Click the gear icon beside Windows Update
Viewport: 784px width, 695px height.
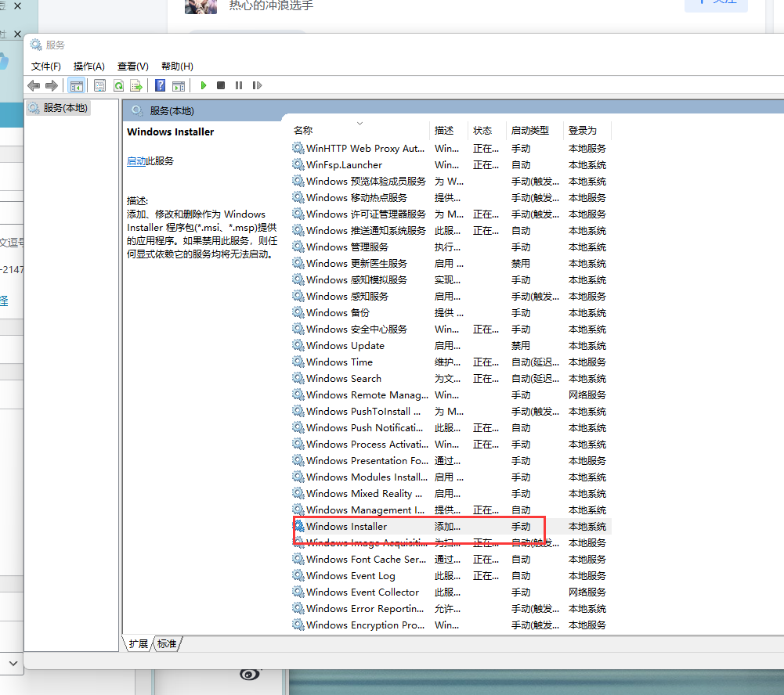click(x=298, y=345)
